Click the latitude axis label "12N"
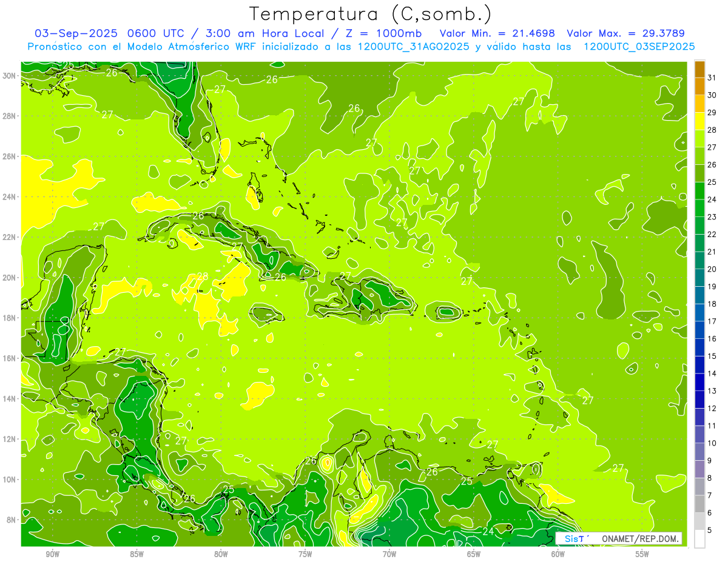The width and height of the screenshot is (728, 562). (9, 439)
